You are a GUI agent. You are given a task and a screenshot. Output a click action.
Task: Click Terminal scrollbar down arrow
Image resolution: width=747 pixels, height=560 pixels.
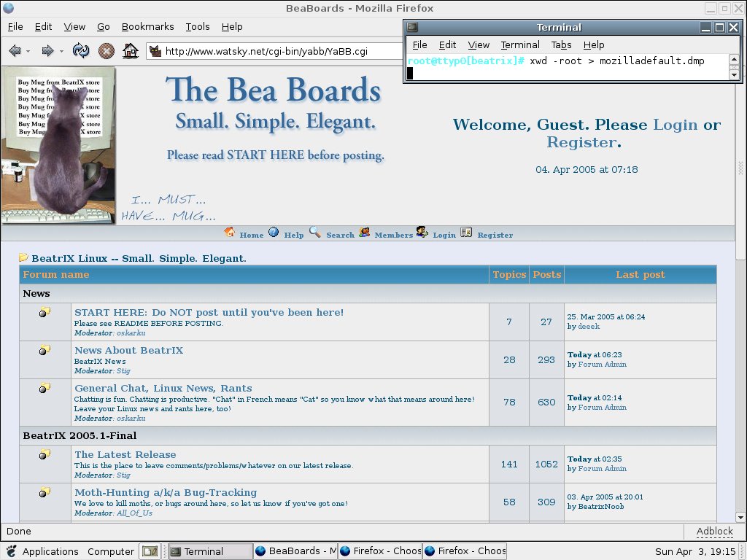(734, 74)
